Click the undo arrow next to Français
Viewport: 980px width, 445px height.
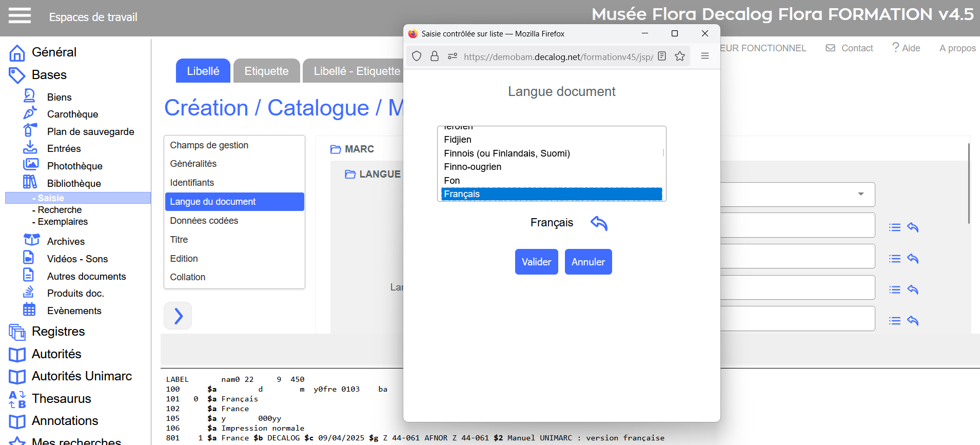tap(599, 223)
